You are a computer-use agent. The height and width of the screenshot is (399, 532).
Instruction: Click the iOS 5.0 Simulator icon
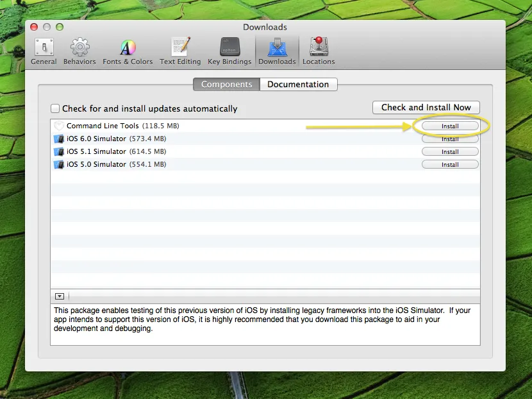tap(59, 164)
